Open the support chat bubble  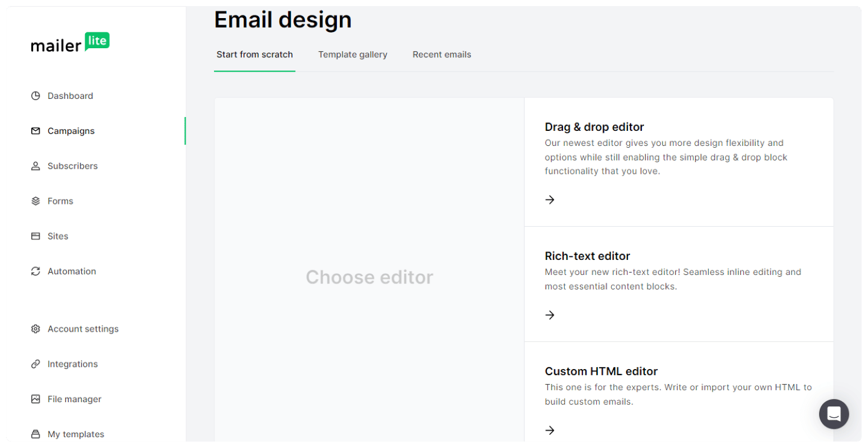click(x=834, y=414)
